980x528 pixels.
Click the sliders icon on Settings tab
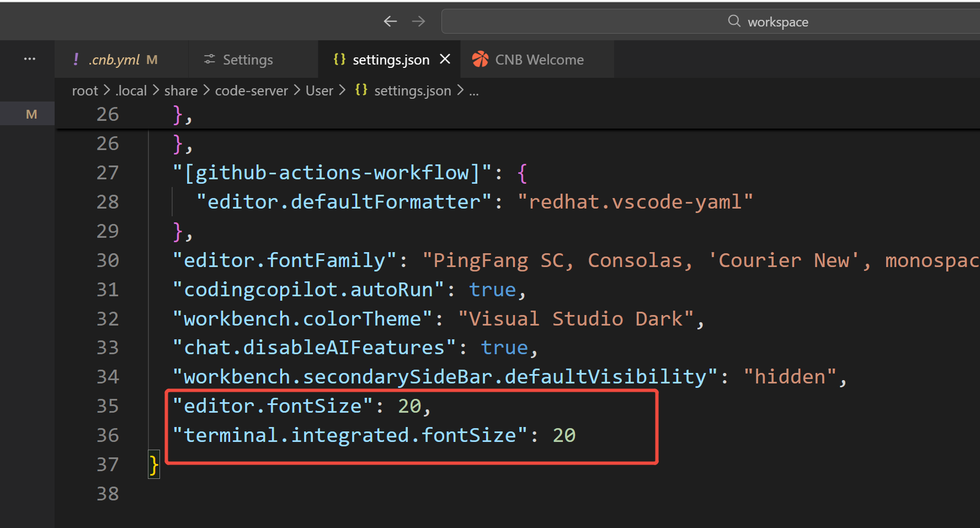(210, 60)
